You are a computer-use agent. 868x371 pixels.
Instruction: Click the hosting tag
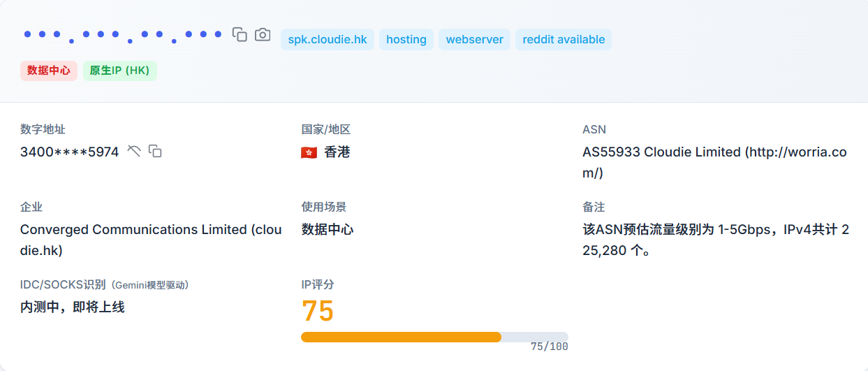(x=406, y=39)
